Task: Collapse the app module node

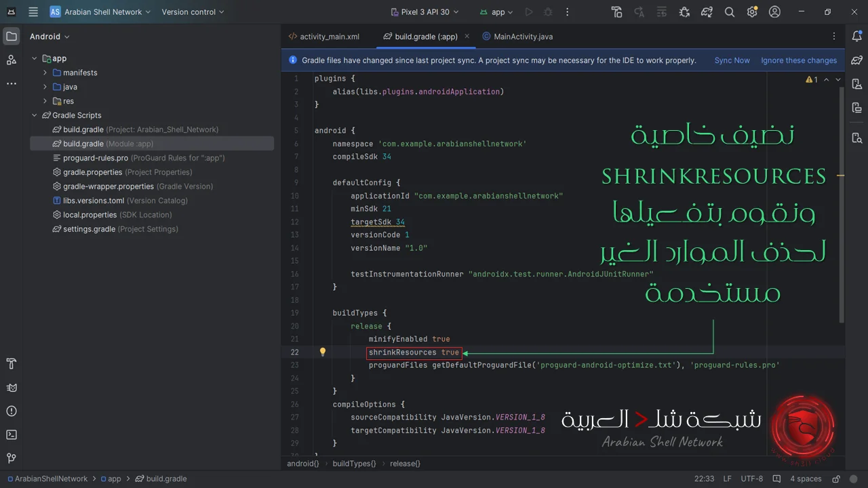Action: click(x=35, y=58)
